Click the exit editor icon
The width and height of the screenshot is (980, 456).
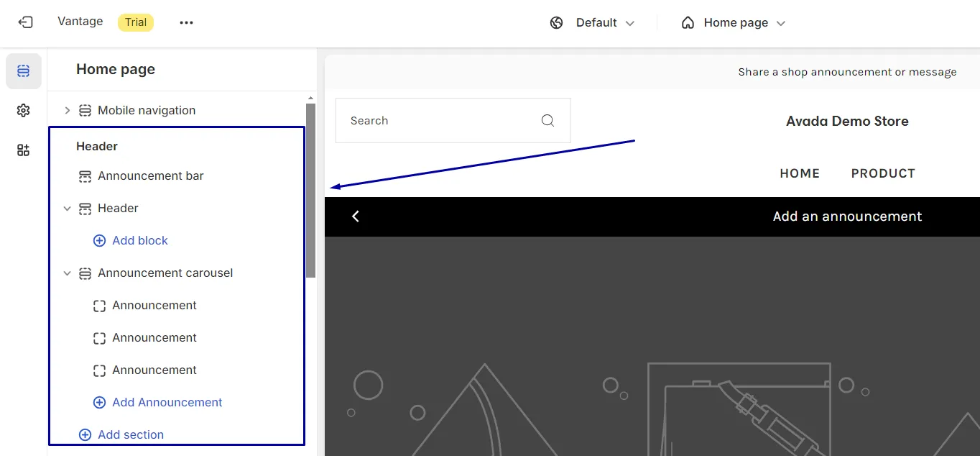coord(25,22)
